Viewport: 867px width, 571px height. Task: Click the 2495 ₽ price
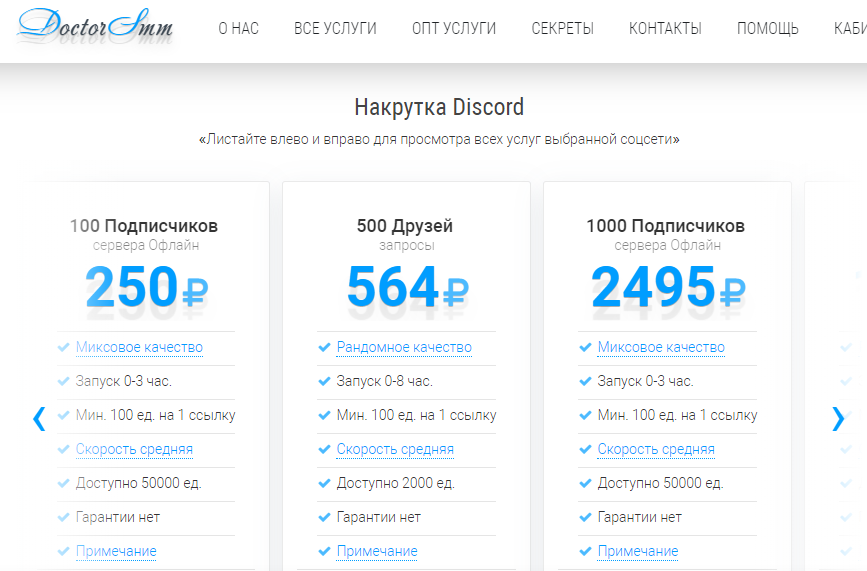pos(668,286)
